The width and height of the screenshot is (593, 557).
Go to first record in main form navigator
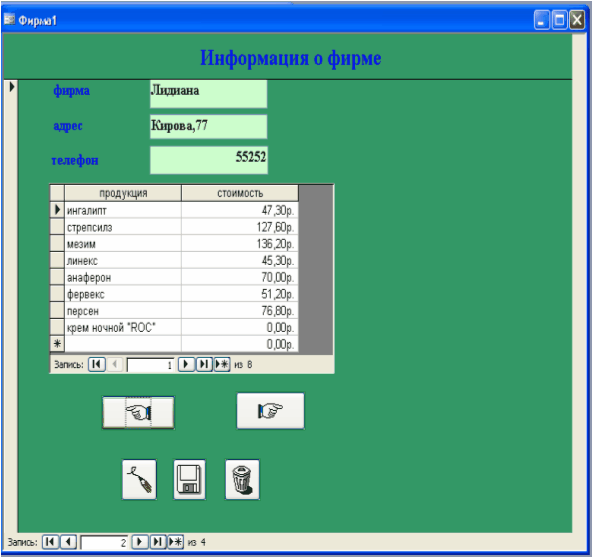coord(50,542)
